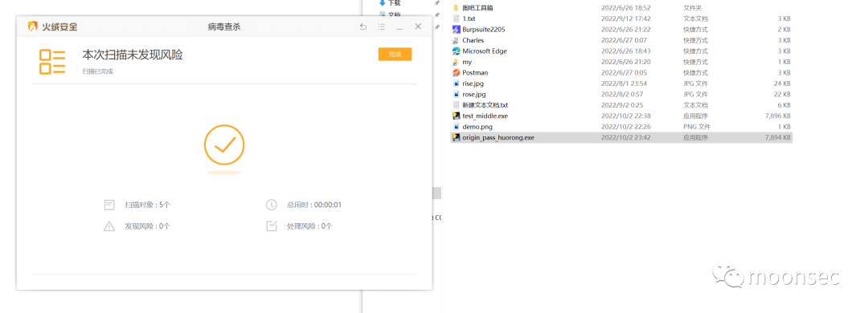The width and height of the screenshot is (868, 313).
Task: Select rise.jpg file icon
Action: tap(457, 83)
